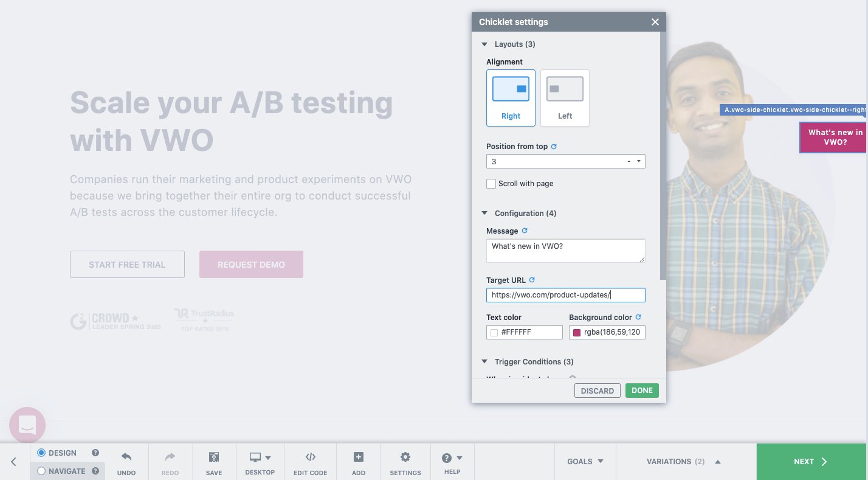Viewport: 868px width, 480px height.
Task: Enable Scroll with page checkbox
Action: pos(491,184)
